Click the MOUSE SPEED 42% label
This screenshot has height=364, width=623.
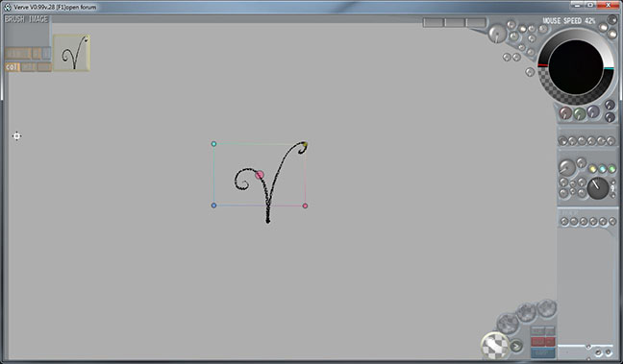point(568,20)
